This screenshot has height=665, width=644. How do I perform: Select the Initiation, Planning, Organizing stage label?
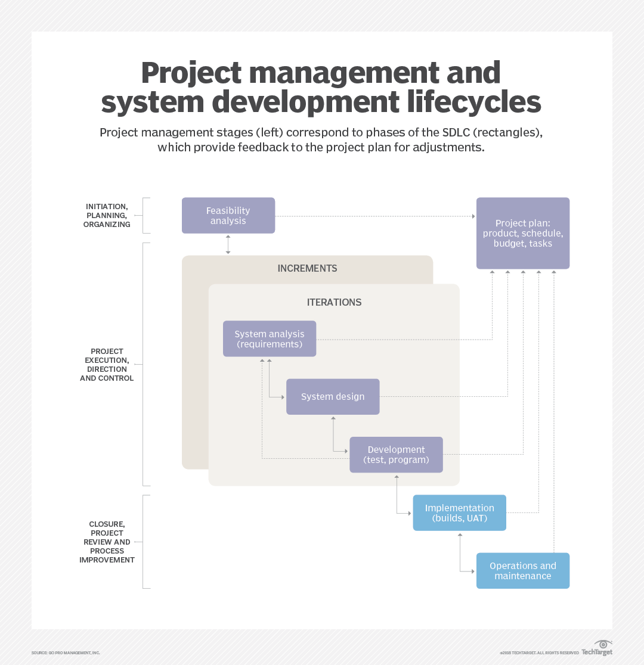(x=107, y=216)
